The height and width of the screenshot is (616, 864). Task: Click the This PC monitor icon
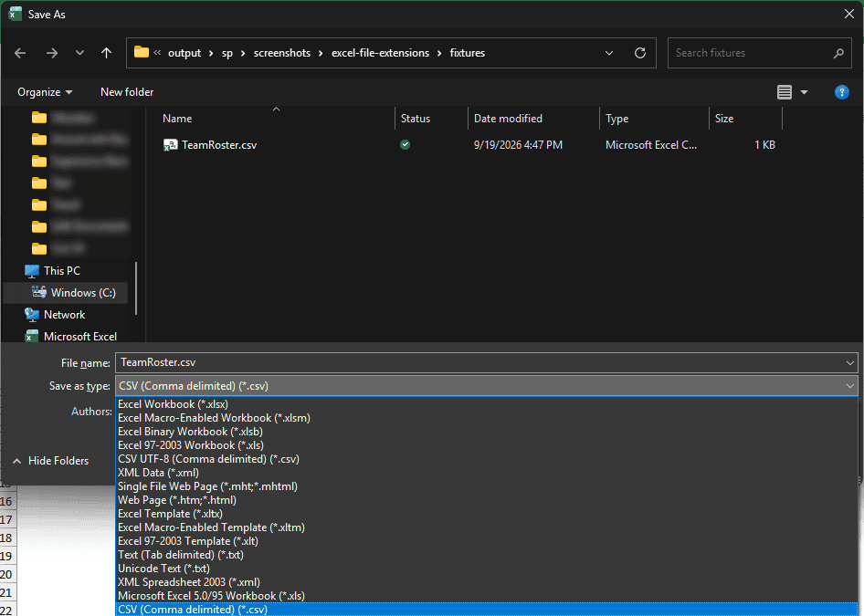point(32,271)
